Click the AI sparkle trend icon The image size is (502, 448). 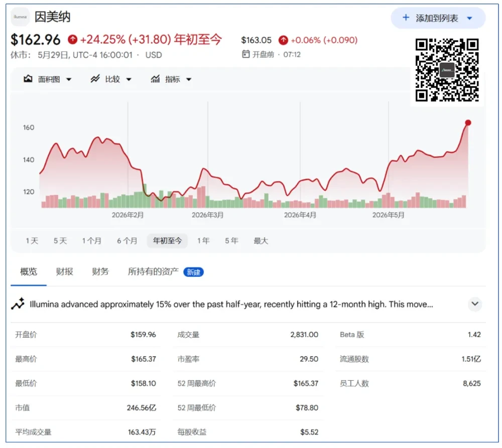(x=18, y=304)
